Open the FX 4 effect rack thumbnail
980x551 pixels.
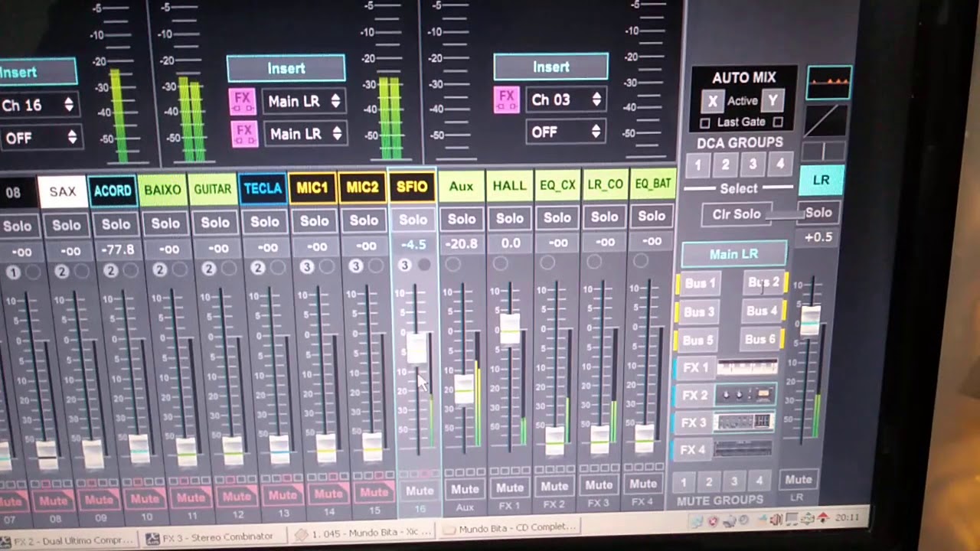(743, 449)
